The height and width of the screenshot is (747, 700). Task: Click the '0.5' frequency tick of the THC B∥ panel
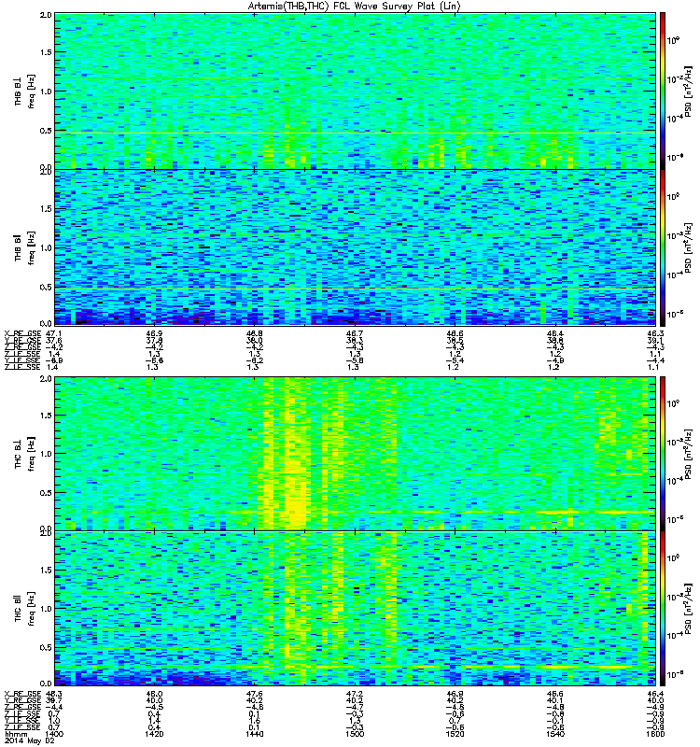46,647
